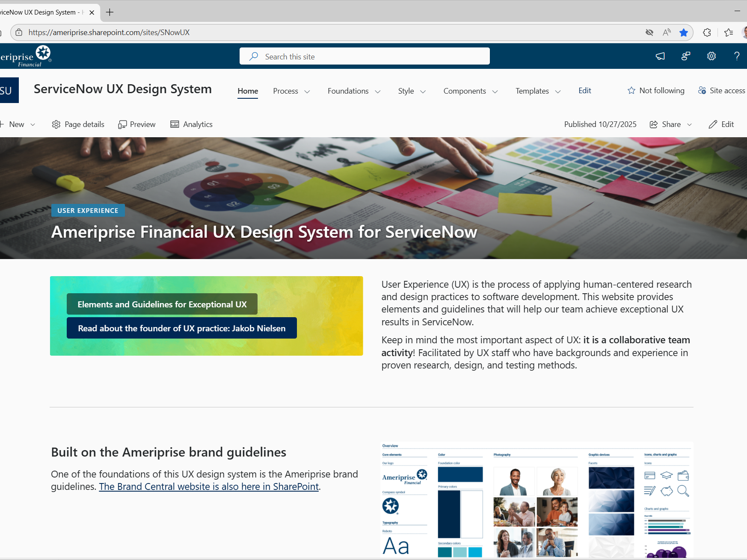
Task: Click the megaphone feedback icon
Action: 660,56
